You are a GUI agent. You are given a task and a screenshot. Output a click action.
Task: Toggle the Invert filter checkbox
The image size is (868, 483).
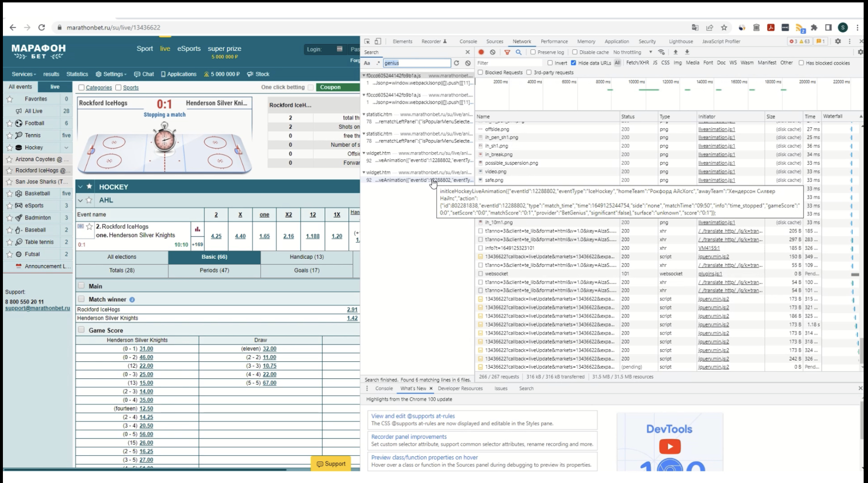pos(550,63)
